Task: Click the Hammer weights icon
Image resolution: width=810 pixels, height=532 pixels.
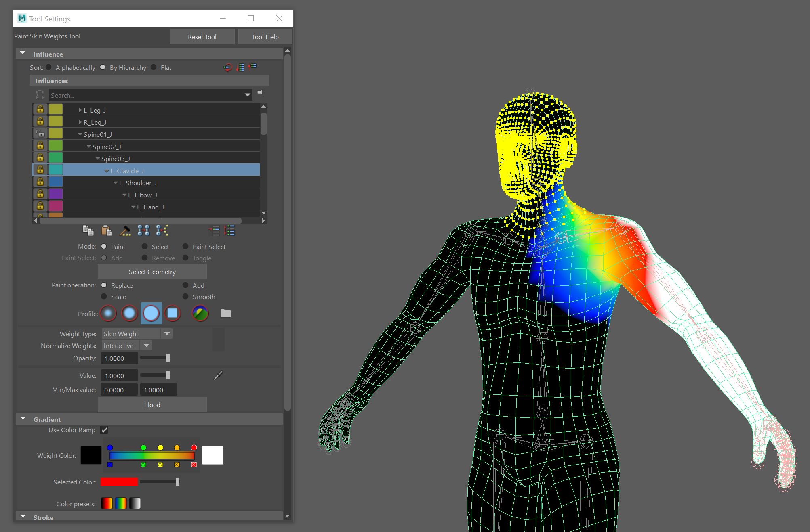Action: [125, 230]
